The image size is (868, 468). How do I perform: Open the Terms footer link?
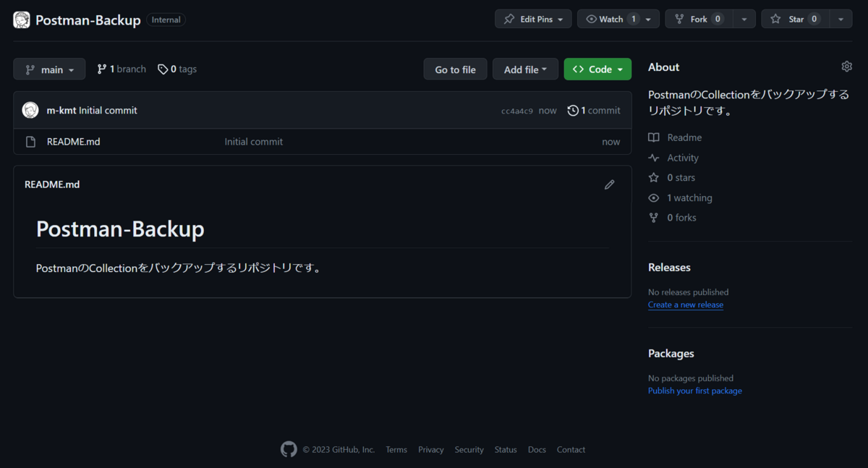coord(396,450)
